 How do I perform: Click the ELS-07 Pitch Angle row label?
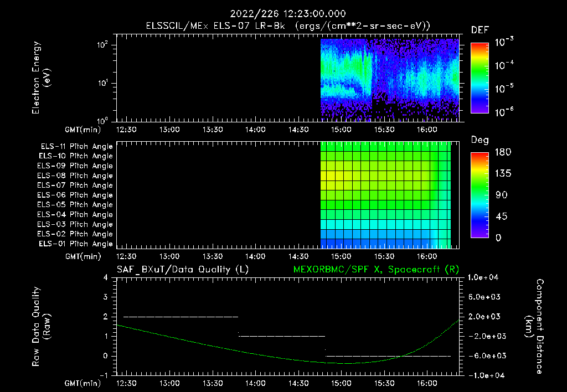coord(75,185)
